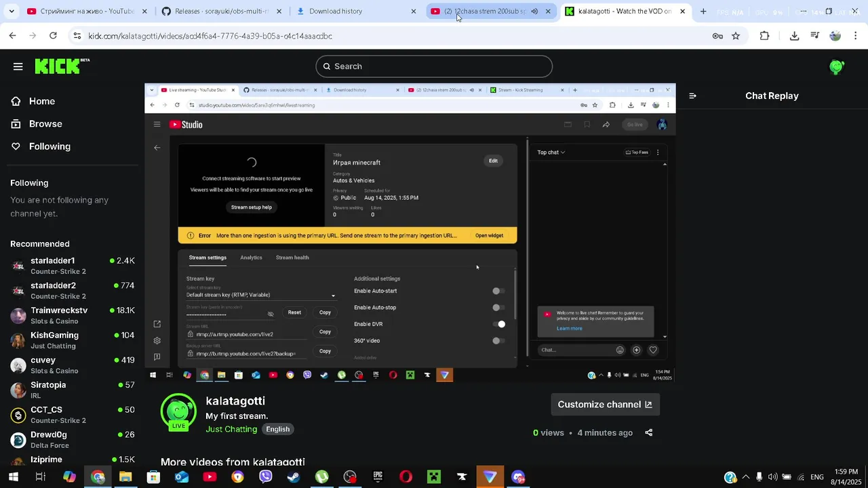Open the Chrome profile avatar
This screenshot has height=488, width=868.
(x=835, y=36)
